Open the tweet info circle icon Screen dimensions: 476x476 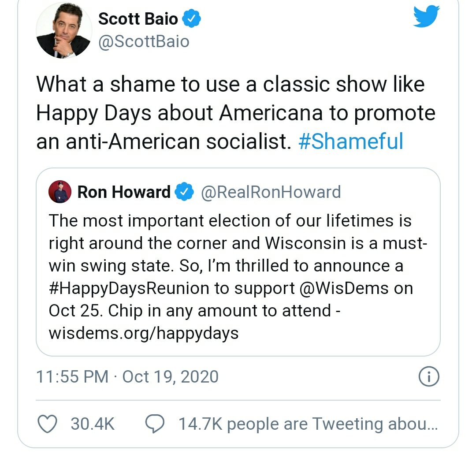428,377
